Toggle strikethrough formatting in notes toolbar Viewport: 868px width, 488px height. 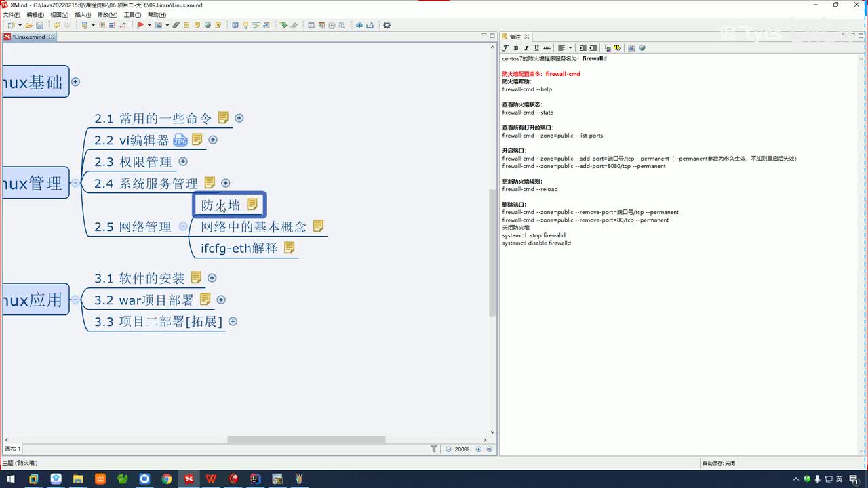pos(547,48)
